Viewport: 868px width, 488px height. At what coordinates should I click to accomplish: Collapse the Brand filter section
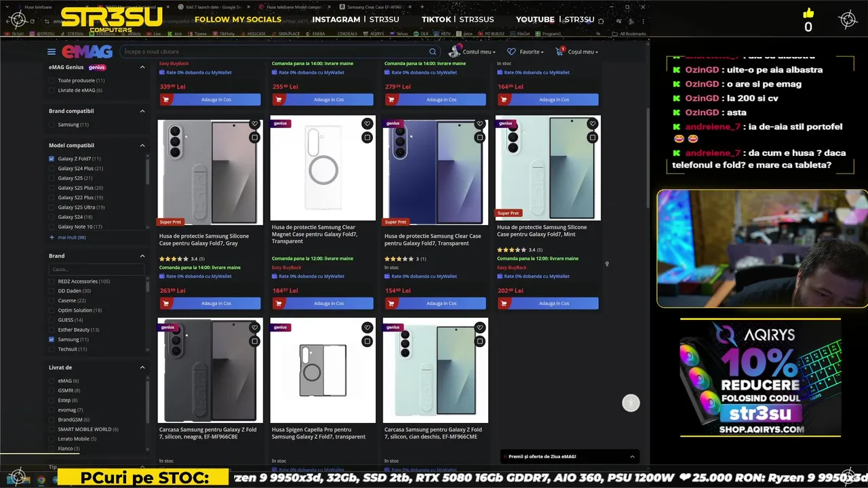pos(142,256)
